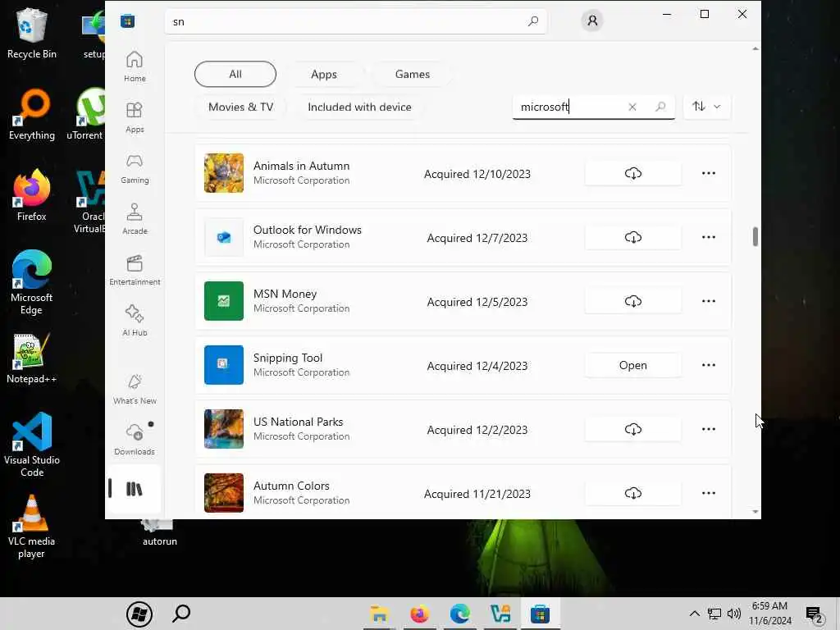Click the US National Parks thumbnail

tap(224, 429)
